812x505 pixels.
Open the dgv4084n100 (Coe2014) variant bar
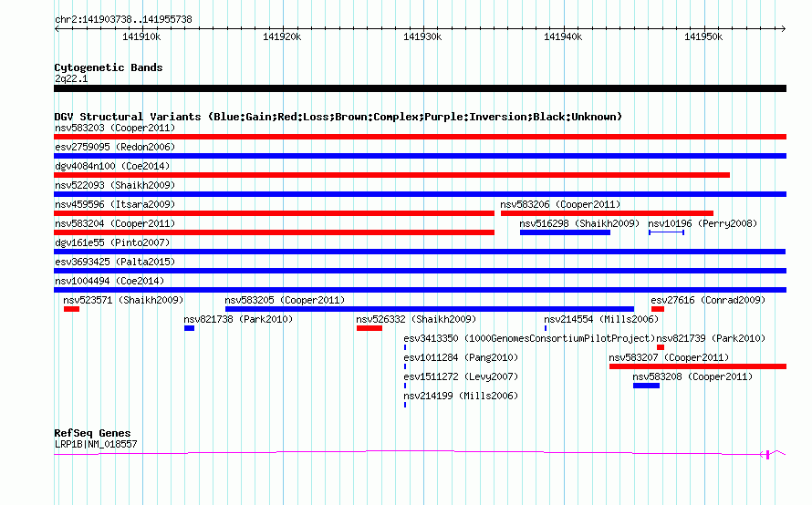pyautogui.click(x=391, y=175)
